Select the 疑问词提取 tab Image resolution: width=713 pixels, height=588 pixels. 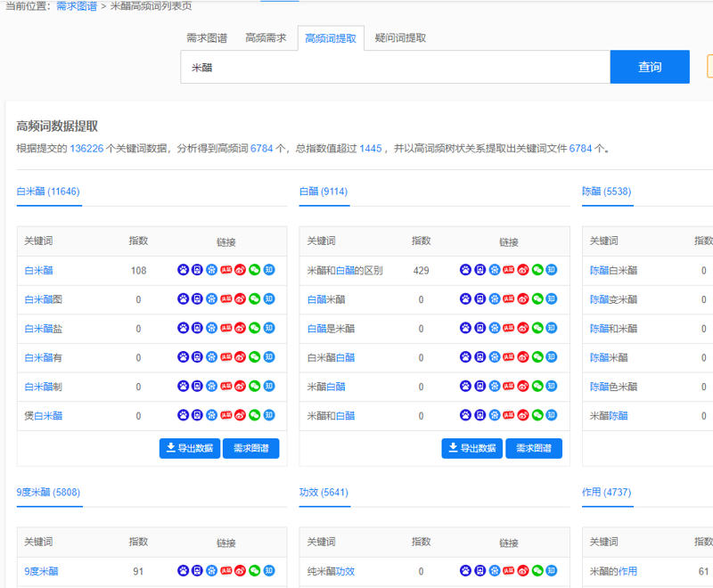[400, 38]
